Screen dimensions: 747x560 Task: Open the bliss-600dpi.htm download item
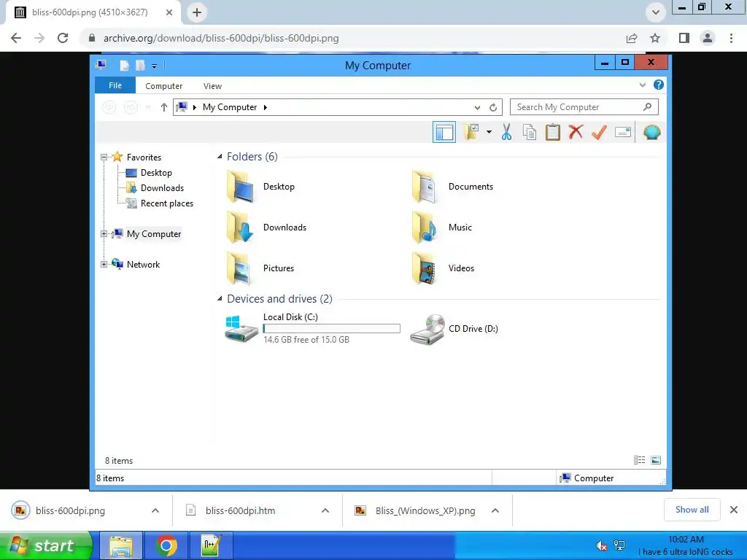240,510
